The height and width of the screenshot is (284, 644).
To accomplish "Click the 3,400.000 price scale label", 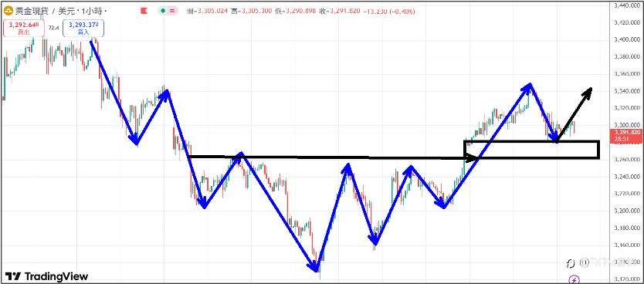I will tap(627, 40).
